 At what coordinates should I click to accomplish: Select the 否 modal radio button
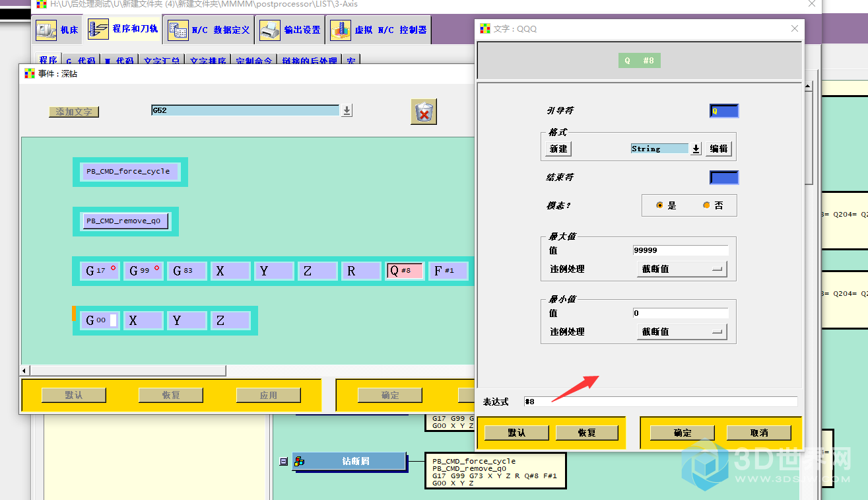click(706, 205)
